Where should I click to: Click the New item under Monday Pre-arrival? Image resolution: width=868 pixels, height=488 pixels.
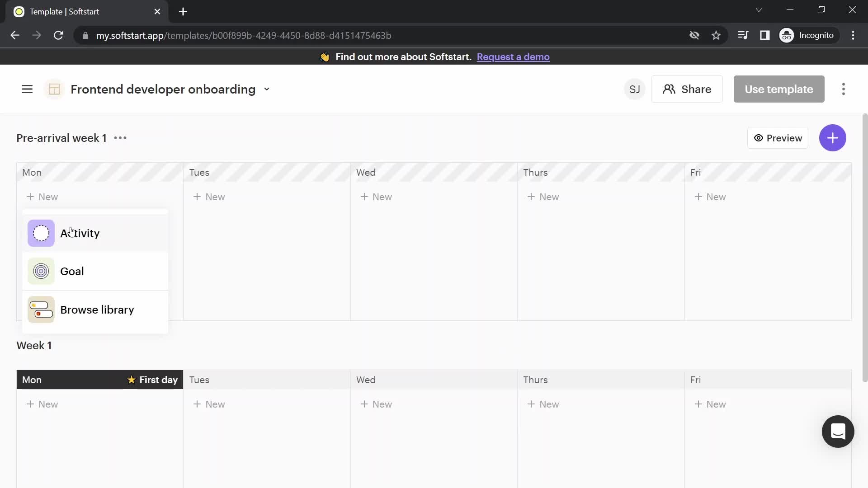tap(42, 197)
